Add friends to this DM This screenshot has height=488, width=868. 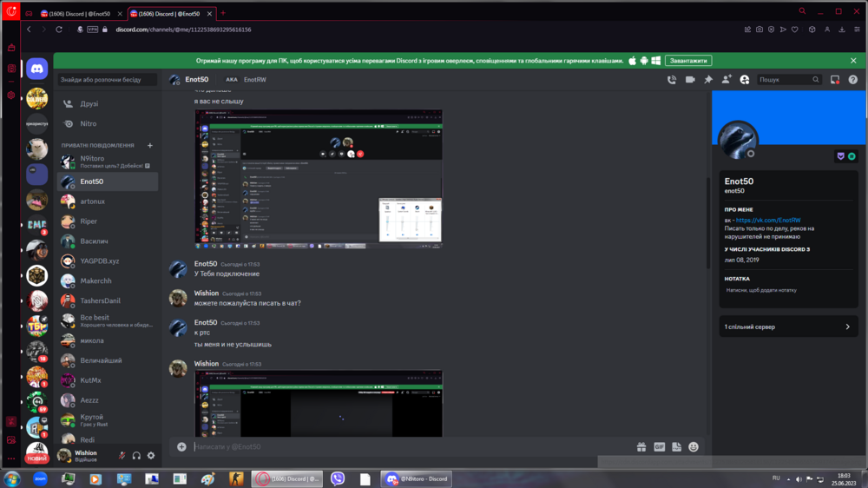[727, 80]
